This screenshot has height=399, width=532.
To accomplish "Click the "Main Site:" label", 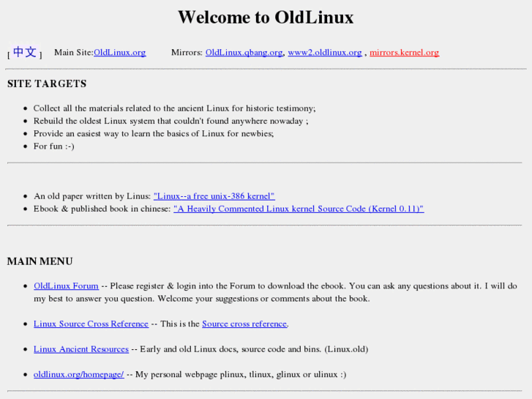I will (74, 53).
